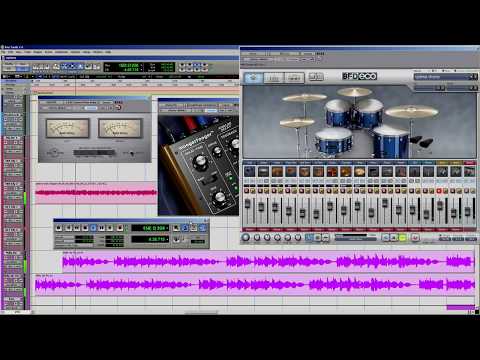480x360 pixels.
Task: Click Stop in the floating Transport window
Action: click(85, 228)
